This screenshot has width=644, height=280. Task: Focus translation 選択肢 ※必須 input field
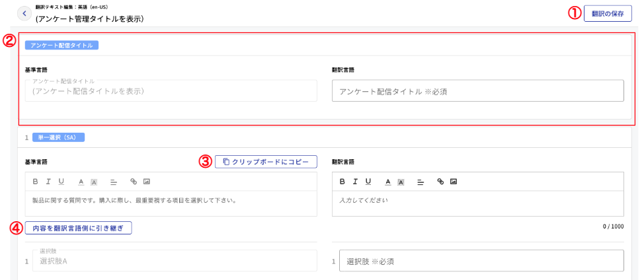pos(481,261)
